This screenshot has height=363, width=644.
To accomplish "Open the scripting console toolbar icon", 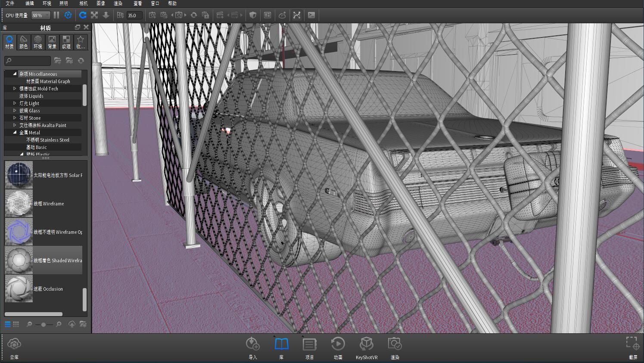I will pos(311,15).
